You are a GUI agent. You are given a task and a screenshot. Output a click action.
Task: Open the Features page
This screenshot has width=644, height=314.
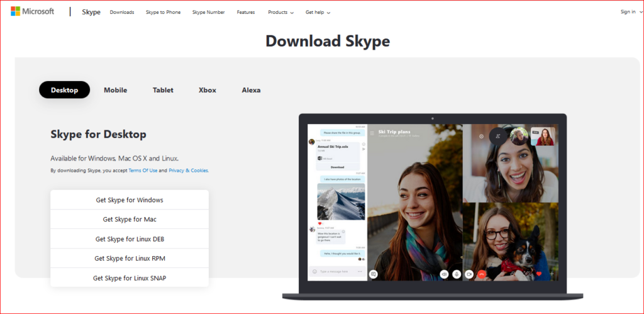[x=246, y=13]
